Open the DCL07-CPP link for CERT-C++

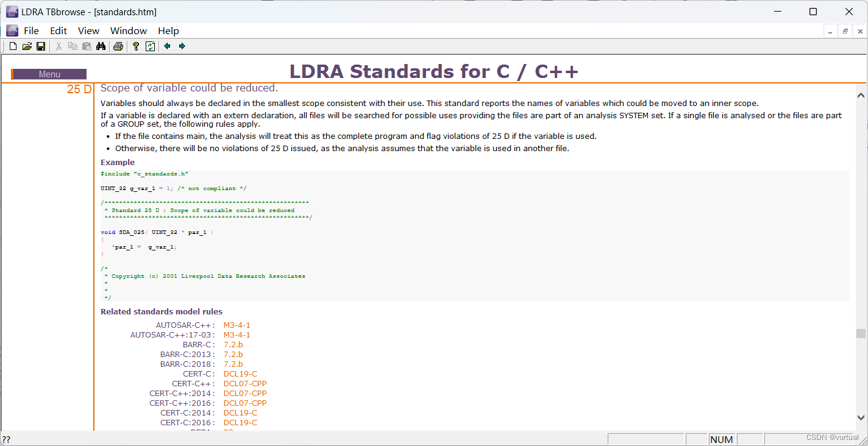(x=245, y=384)
